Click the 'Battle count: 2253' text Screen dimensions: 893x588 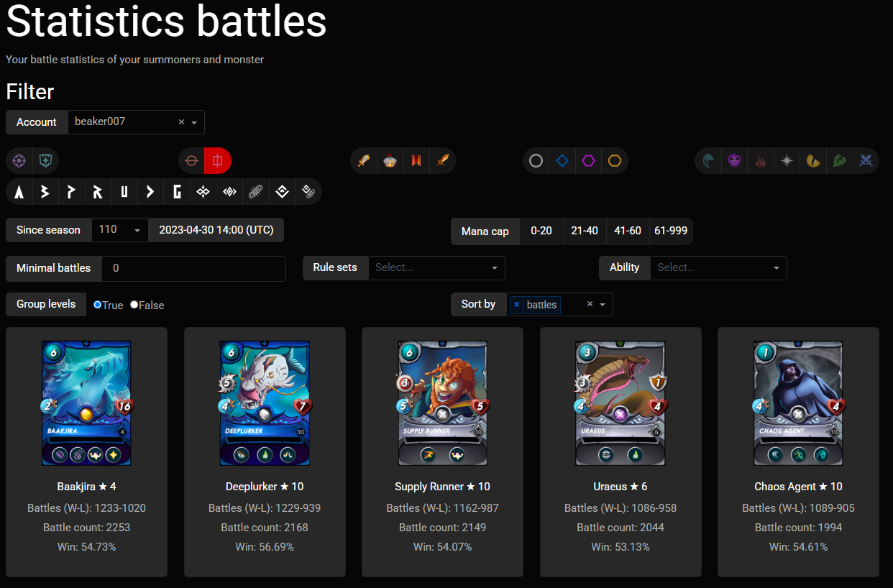click(x=86, y=528)
